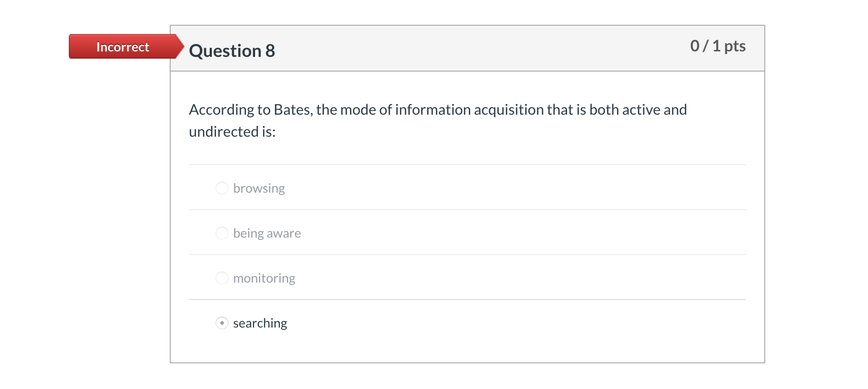The width and height of the screenshot is (868, 389).
Task: Select the browsing radio button
Action: tap(222, 188)
